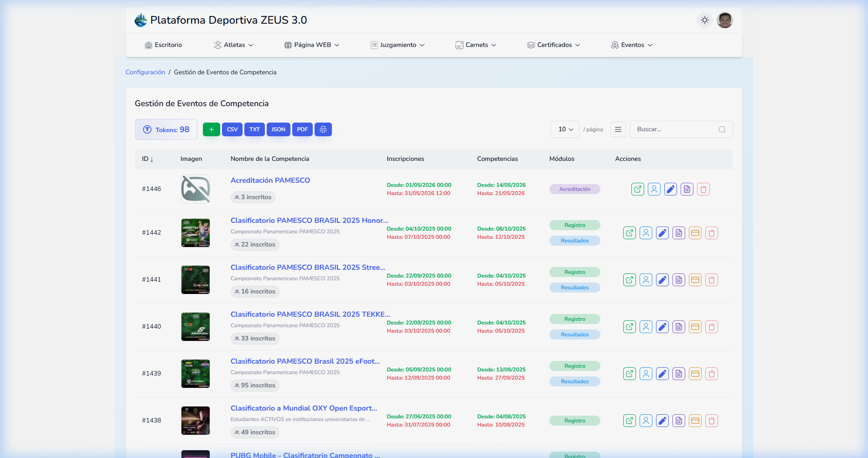
Task: Click the thumbnail image of event #1442
Action: pos(196,233)
